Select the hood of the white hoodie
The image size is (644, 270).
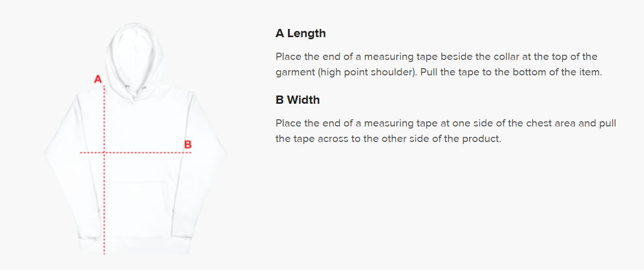[x=134, y=54]
